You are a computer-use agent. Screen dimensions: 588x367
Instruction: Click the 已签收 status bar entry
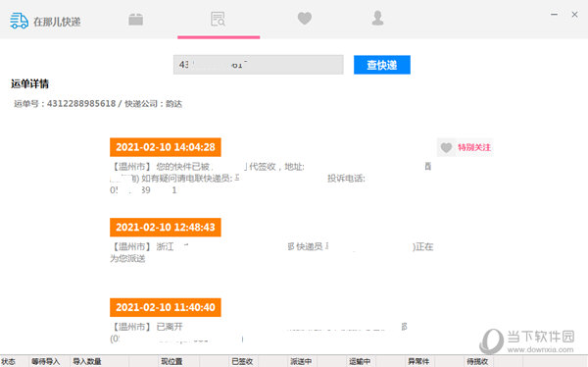point(242,361)
